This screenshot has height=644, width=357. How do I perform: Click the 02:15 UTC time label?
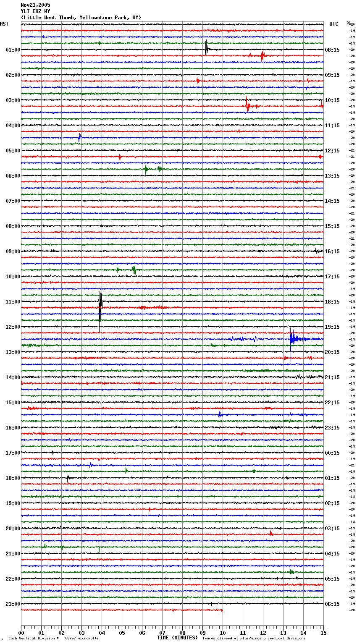[332, 503]
